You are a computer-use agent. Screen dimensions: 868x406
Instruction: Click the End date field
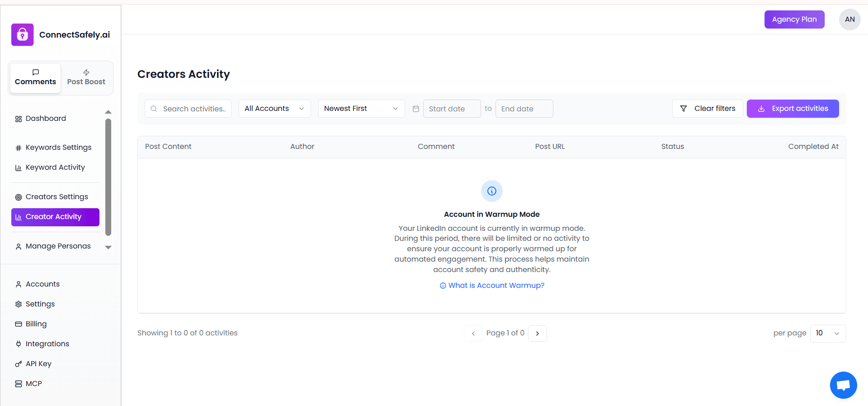click(x=524, y=109)
